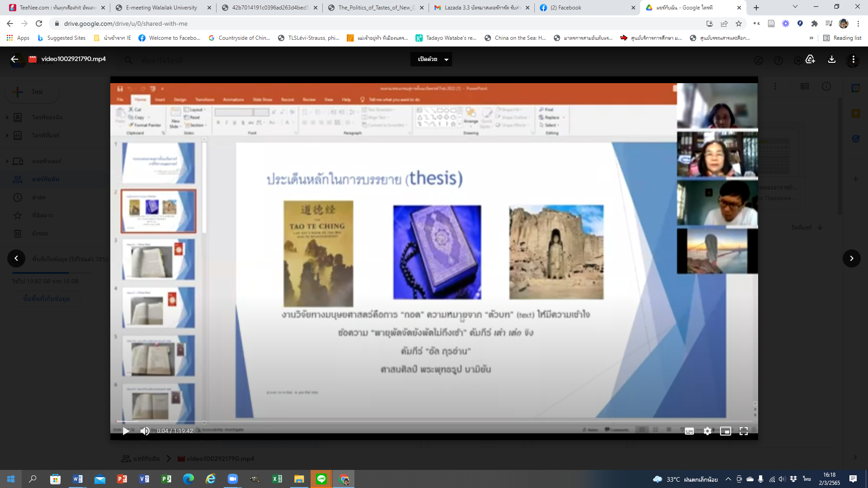Click add shortcut to Drive icon
This screenshot has width=868, height=488.
[x=810, y=59]
